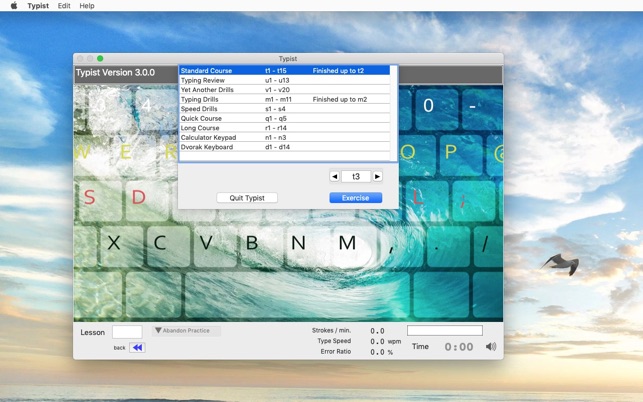
Task: Open the Apple menu
Action: [14, 6]
